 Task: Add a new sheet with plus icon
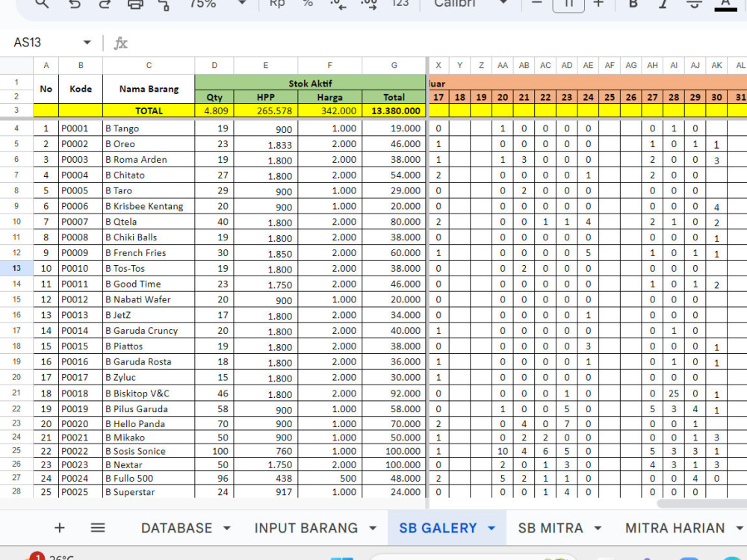point(60,528)
